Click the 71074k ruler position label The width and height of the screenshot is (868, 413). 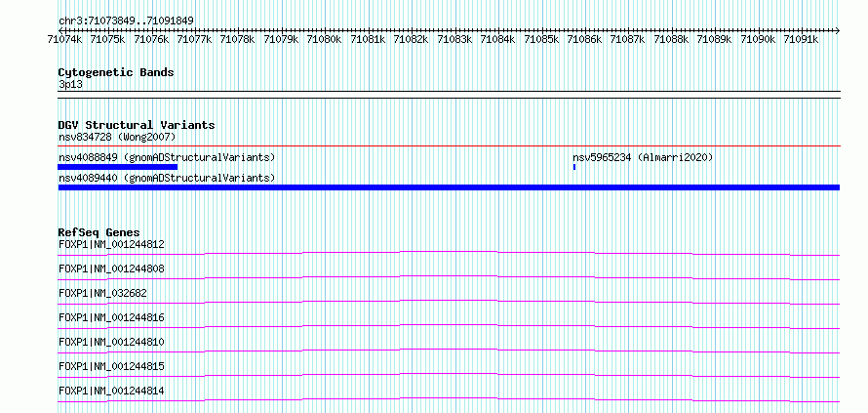(64, 39)
